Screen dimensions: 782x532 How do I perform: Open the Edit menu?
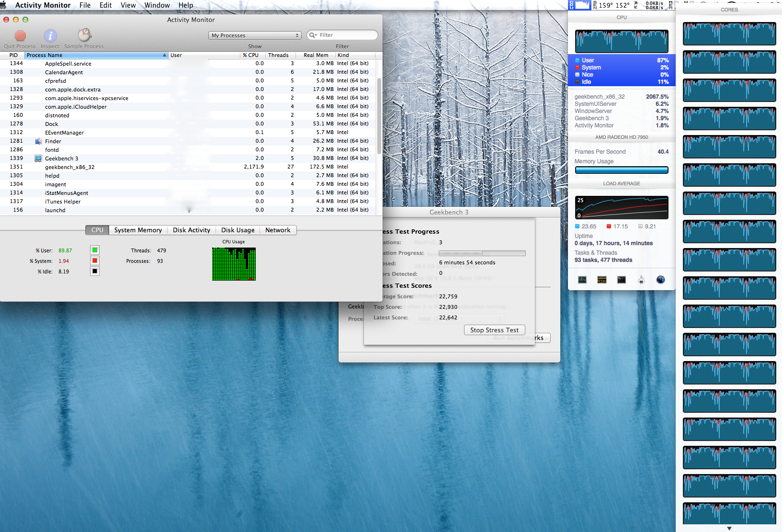[x=105, y=5]
